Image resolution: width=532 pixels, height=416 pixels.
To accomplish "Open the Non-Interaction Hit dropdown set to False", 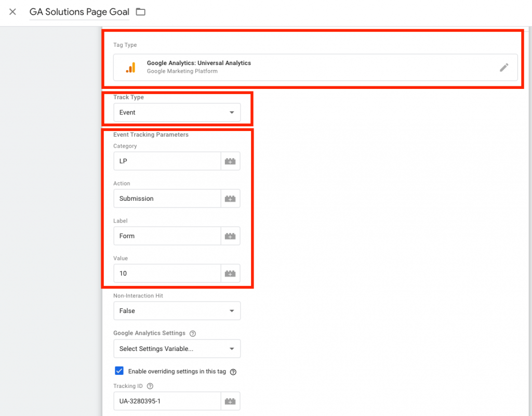I will [x=177, y=311].
